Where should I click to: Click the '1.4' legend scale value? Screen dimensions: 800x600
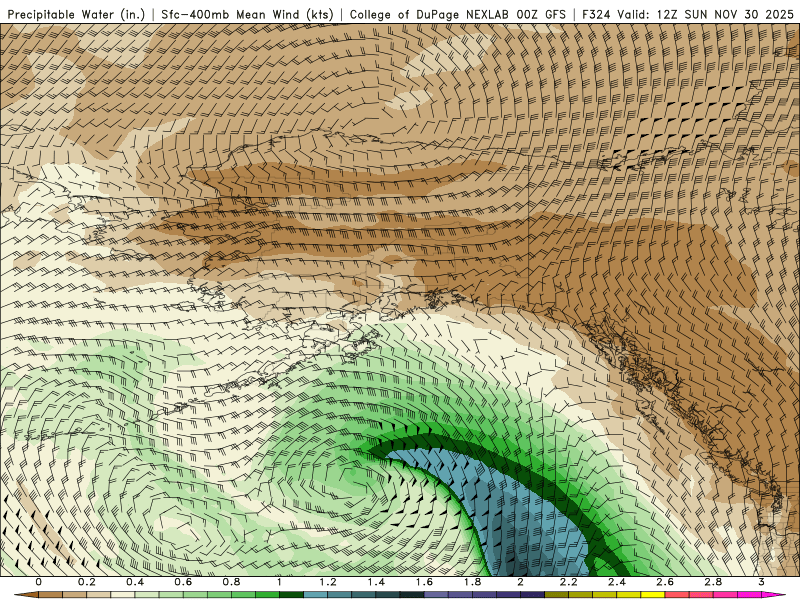376,582
